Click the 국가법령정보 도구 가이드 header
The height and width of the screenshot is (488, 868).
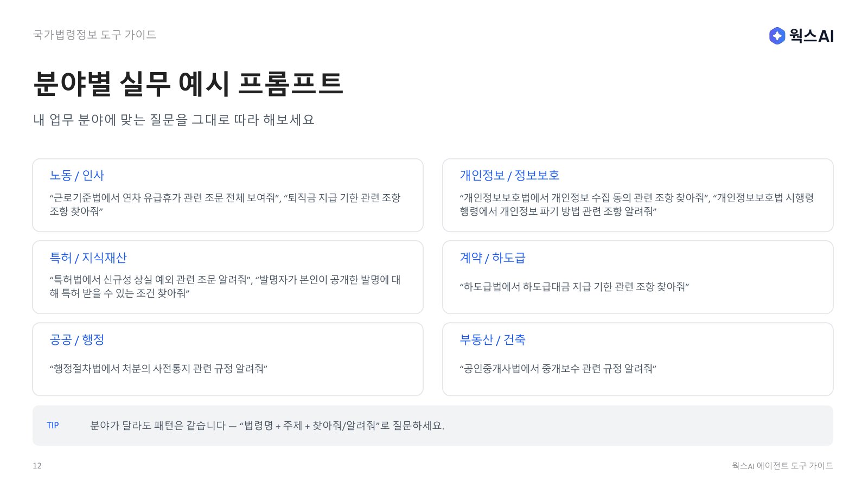click(x=94, y=35)
